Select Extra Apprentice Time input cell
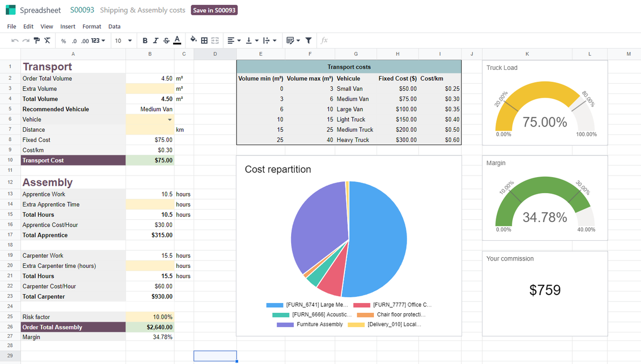641x364 pixels. [150, 204]
